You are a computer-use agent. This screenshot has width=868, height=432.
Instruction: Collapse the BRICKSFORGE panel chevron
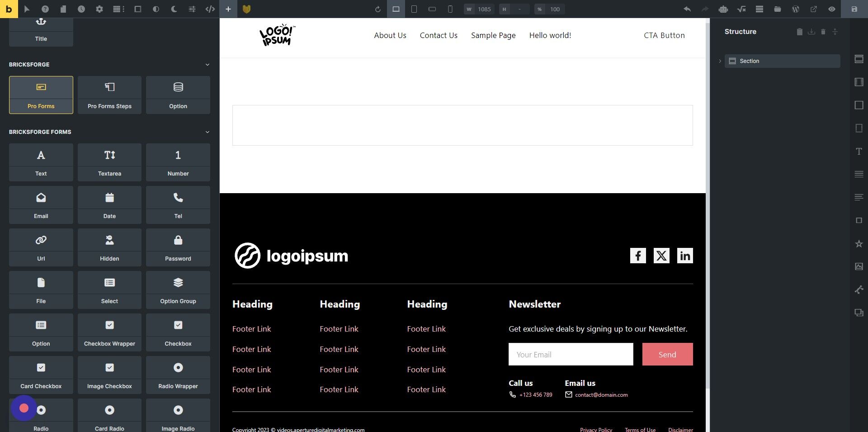[207, 65]
